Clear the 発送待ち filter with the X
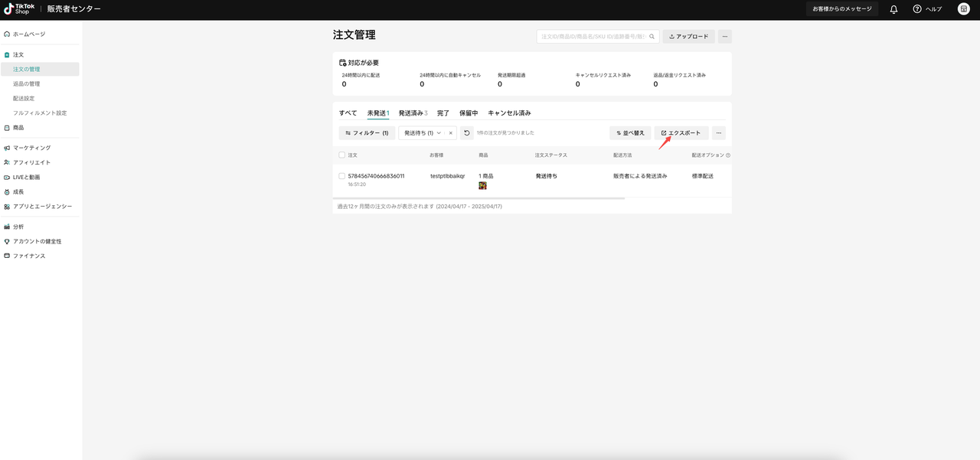This screenshot has width=980, height=460. click(x=450, y=133)
